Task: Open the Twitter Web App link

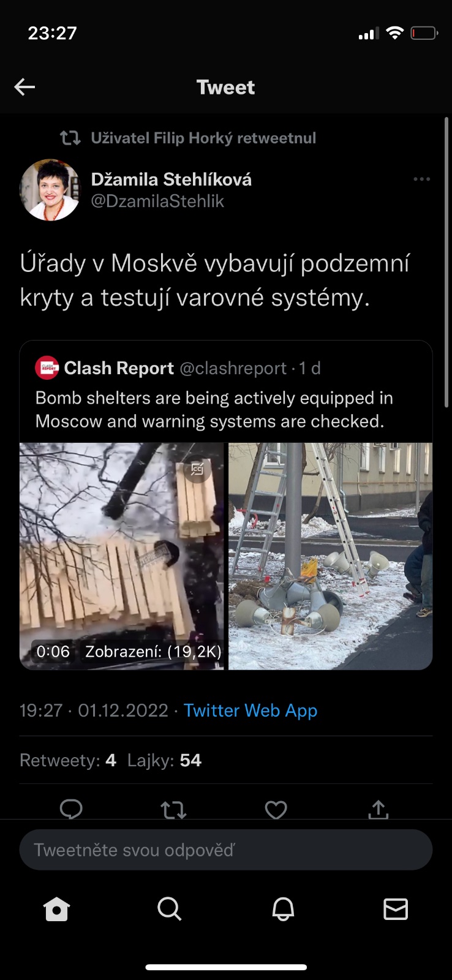Action: pos(250,710)
